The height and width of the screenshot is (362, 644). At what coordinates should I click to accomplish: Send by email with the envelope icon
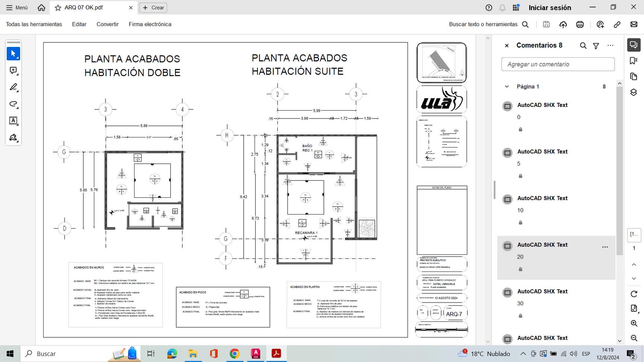(x=634, y=24)
